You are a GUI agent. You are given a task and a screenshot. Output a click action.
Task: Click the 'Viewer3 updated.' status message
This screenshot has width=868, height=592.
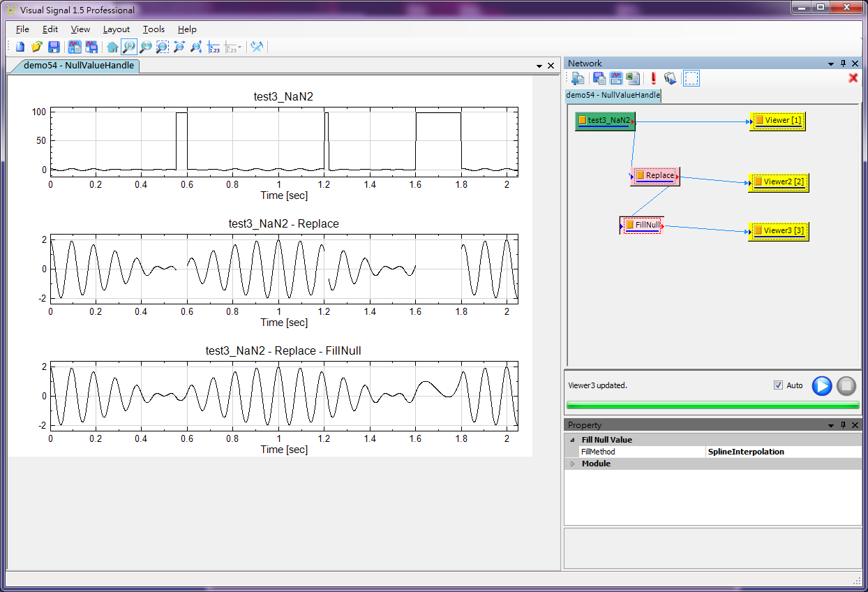click(597, 385)
